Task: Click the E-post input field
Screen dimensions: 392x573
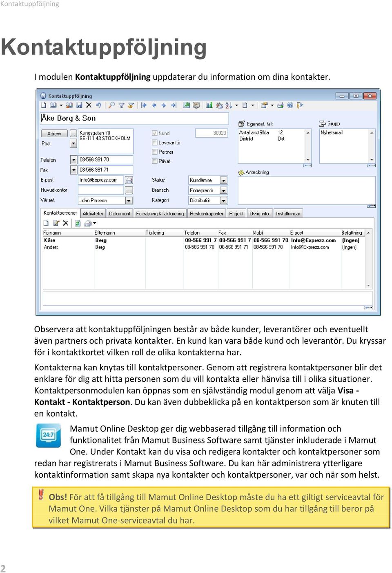Action: (101, 180)
